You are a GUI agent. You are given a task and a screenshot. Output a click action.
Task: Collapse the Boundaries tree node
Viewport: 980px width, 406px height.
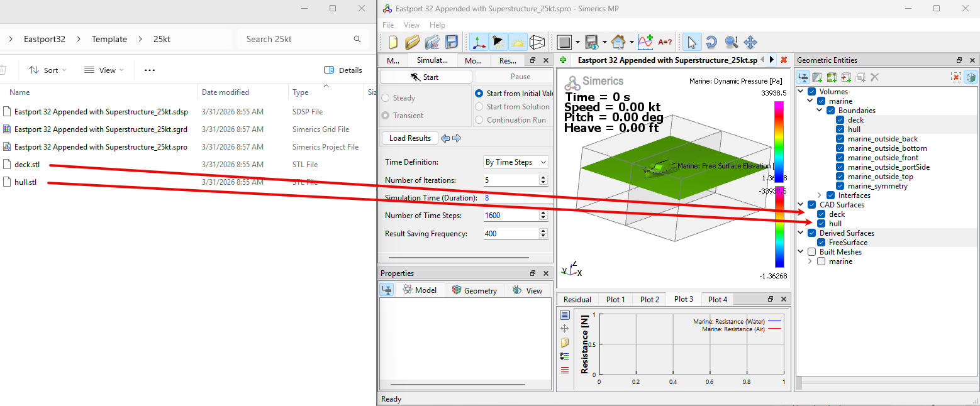coord(820,111)
